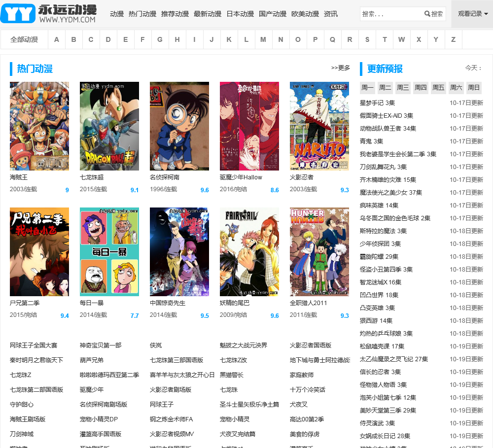Open the 驱魔少年Hallow poster thumbnail
This screenshot has width=493, height=448.
pos(249,126)
